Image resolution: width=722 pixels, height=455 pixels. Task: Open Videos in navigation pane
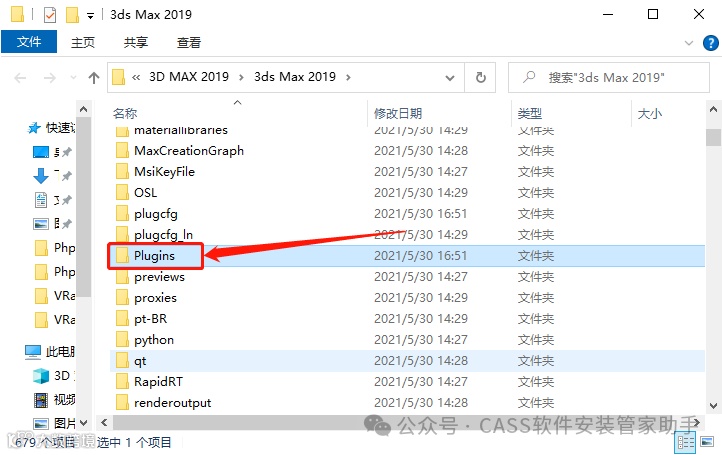coord(54,400)
